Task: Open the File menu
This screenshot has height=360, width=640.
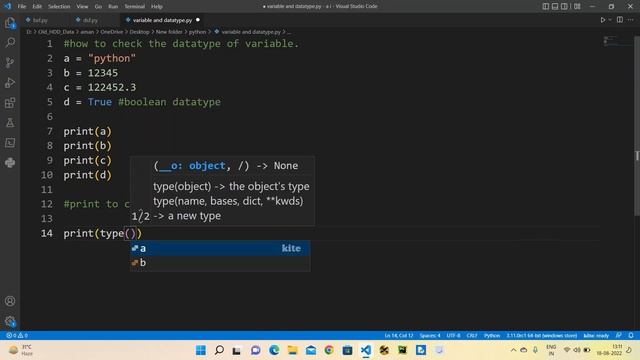Action: click(22, 7)
